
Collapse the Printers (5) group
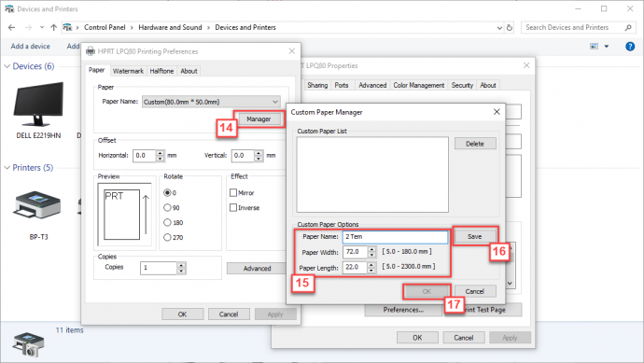pos(7,168)
